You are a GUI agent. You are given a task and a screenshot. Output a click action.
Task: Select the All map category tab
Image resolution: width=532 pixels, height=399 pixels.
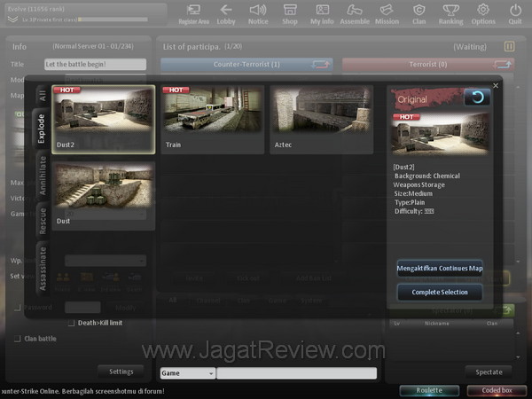(x=43, y=96)
